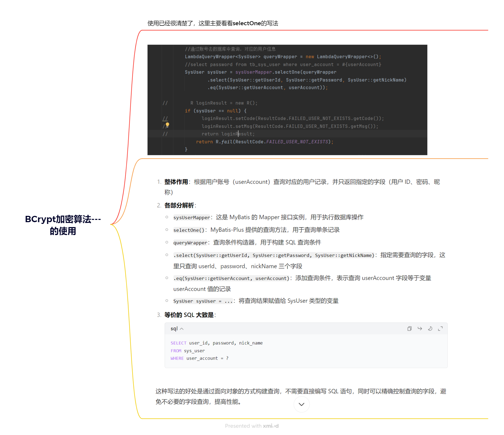Click the 'sysUserMapper' inline code label
The height and width of the screenshot is (435, 504).
(x=192, y=217)
